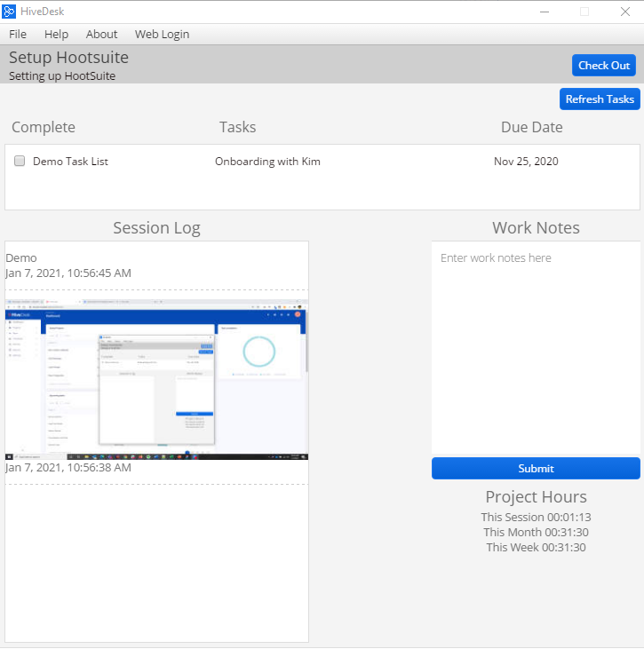Viewport: 644px width, 649px height.
Task: Open the session log screenshot thumbnail
Action: click(156, 379)
